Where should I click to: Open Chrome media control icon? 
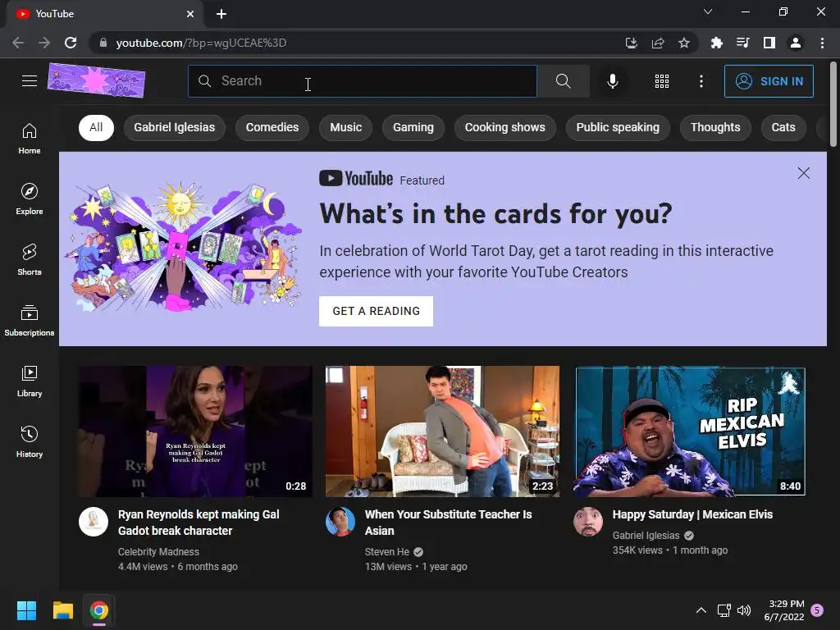(742, 43)
